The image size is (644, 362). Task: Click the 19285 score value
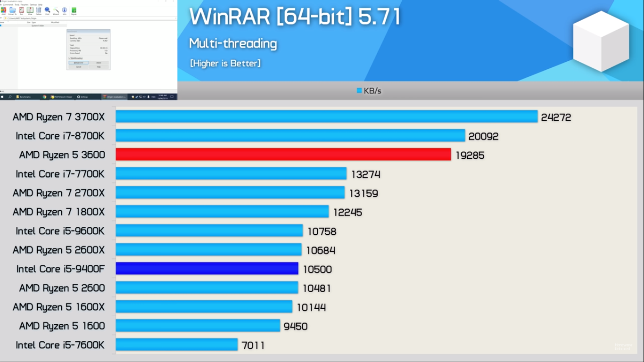[470, 155]
